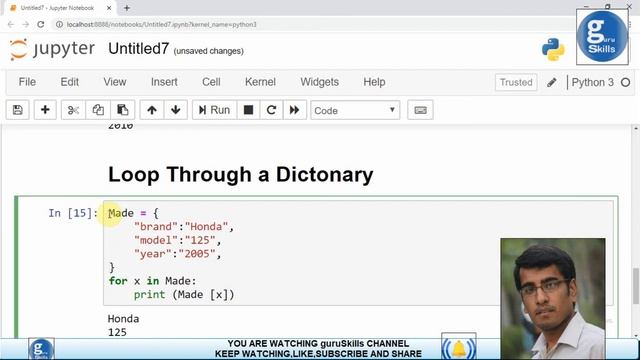Open the File menu
Screen dimensions: 640x360
(x=27, y=82)
